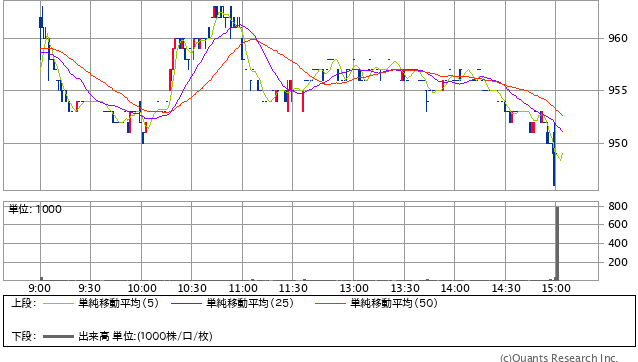Click the 960 price axis label
Viewport: 638px width, 362px height.
click(x=618, y=38)
